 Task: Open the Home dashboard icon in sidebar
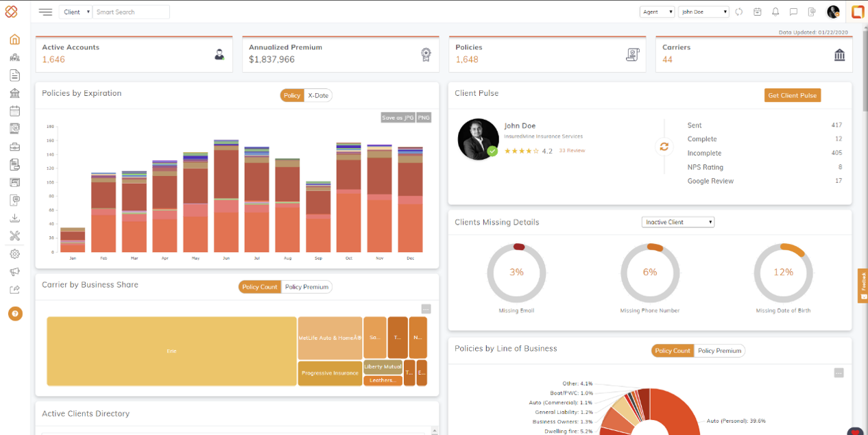14,39
